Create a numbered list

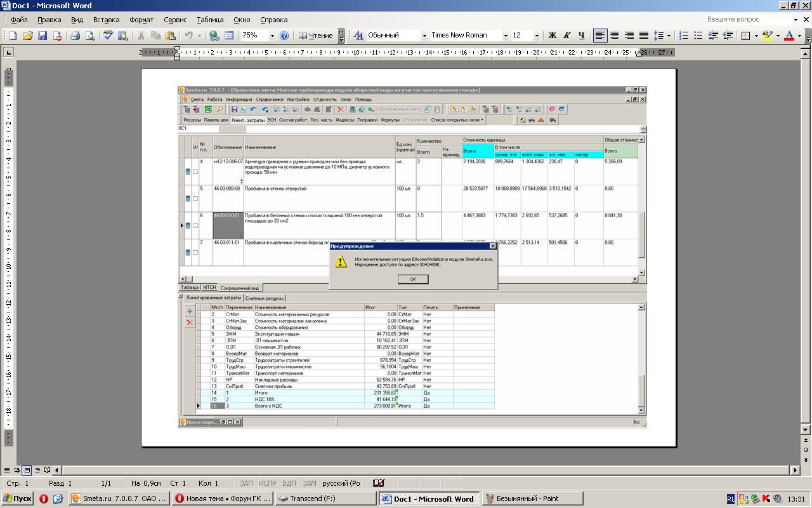[684, 36]
